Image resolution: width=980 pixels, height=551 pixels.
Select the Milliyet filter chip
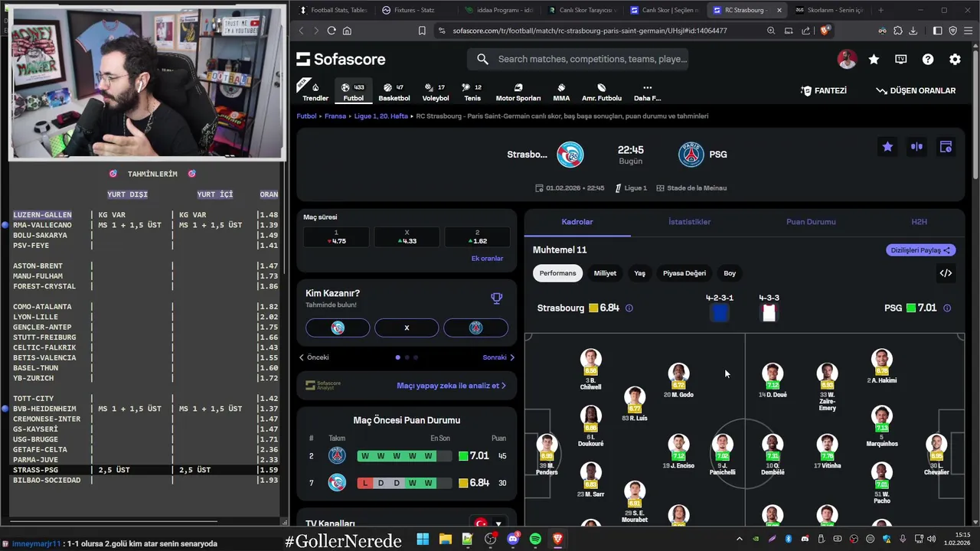pyautogui.click(x=605, y=273)
